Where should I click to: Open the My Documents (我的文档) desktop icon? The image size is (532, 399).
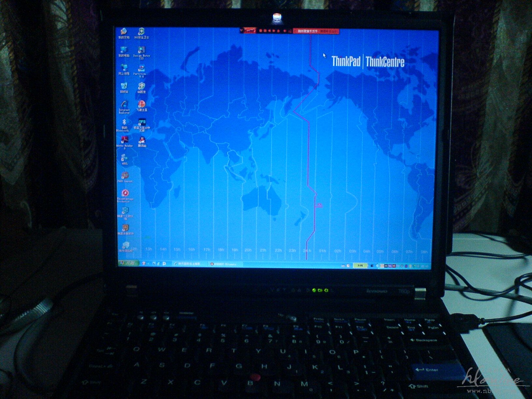tap(124, 33)
